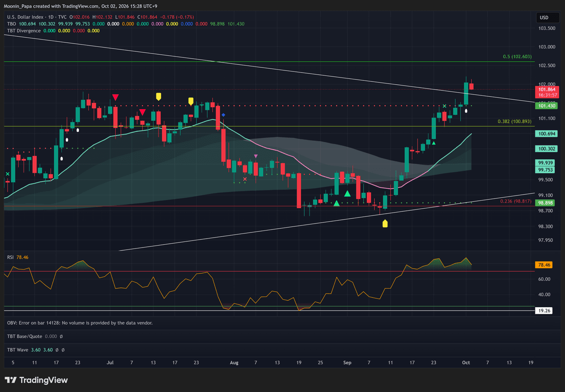Click the Sep label on the time axis

tap(347, 363)
